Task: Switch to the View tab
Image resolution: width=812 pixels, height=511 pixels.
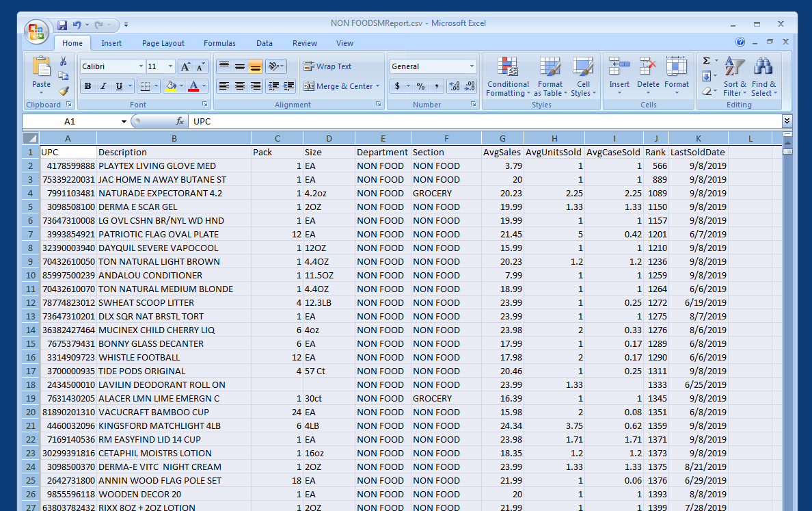Action: (x=344, y=43)
